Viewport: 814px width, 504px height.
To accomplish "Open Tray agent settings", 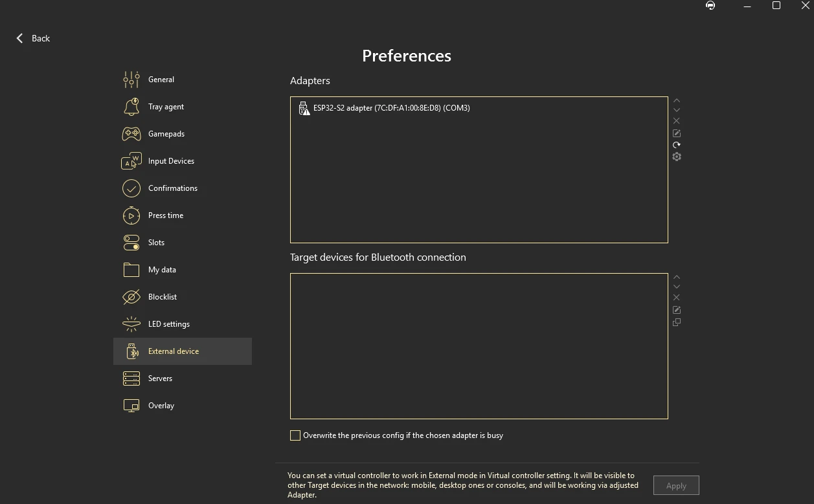I will [x=182, y=107].
